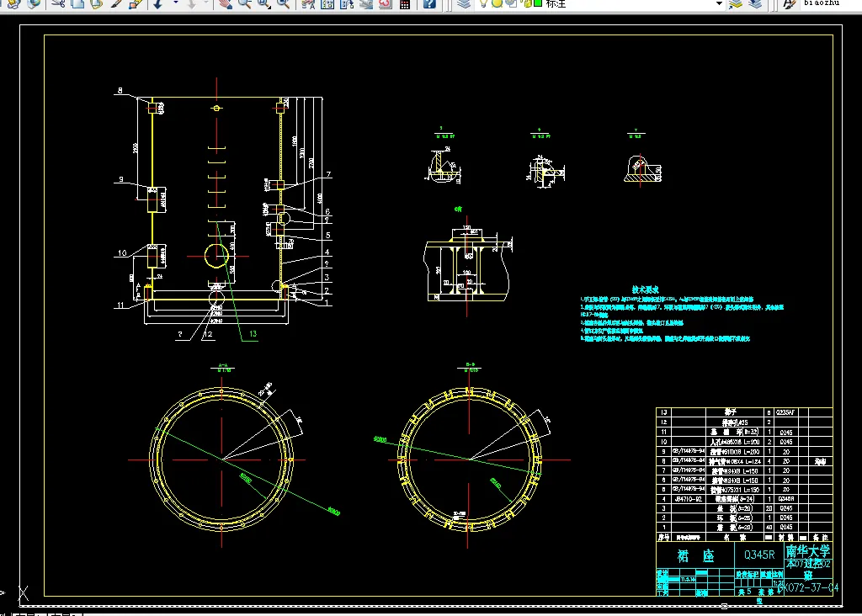Activate the Pan realtime hand tool

click(225, 4)
